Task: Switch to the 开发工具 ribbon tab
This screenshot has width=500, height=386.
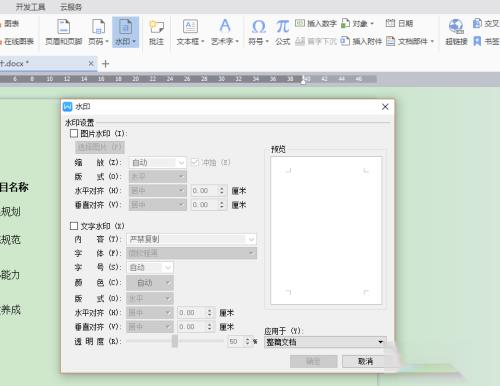Action: point(30,7)
